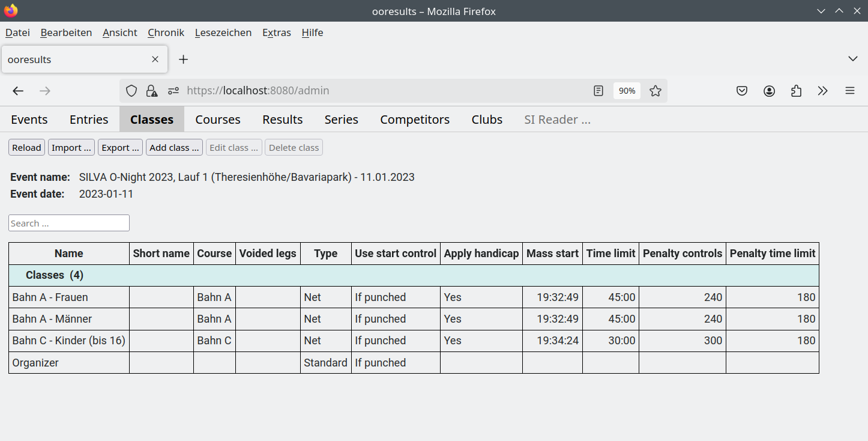The image size is (868, 441).
Task: Open the Firefox hamburger menu
Action: 850,91
